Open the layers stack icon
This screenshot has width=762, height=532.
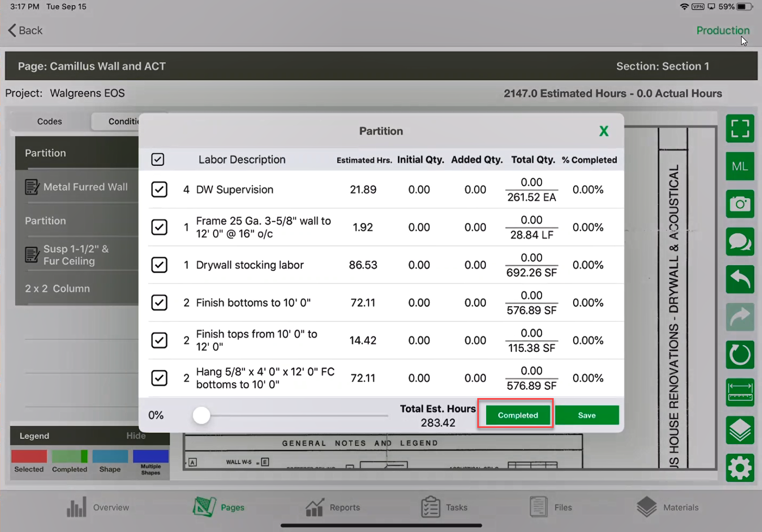tap(739, 430)
